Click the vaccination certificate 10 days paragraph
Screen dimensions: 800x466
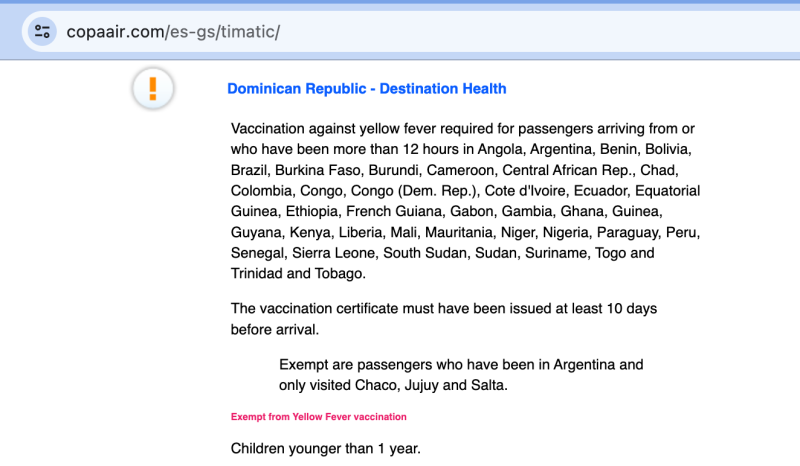pyautogui.click(x=444, y=319)
